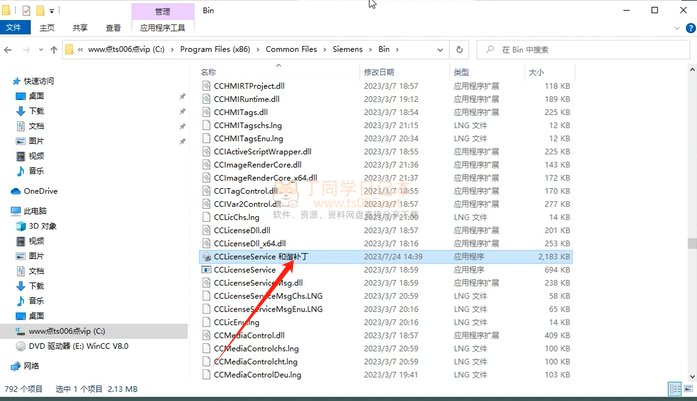Click the CCLicenseServiceMsgChs.LNG file icon
This screenshot has height=401, width=697.
pyautogui.click(x=206, y=296)
